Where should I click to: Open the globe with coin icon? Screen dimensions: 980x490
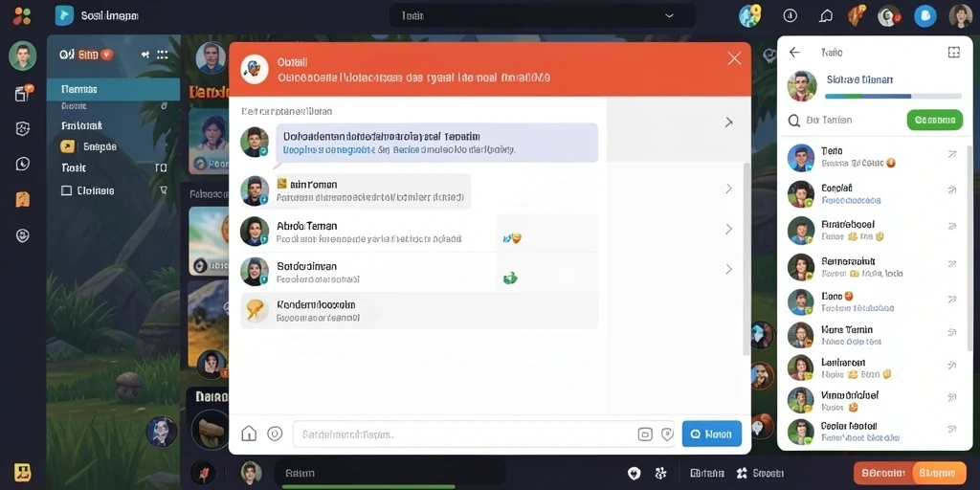coord(750,15)
